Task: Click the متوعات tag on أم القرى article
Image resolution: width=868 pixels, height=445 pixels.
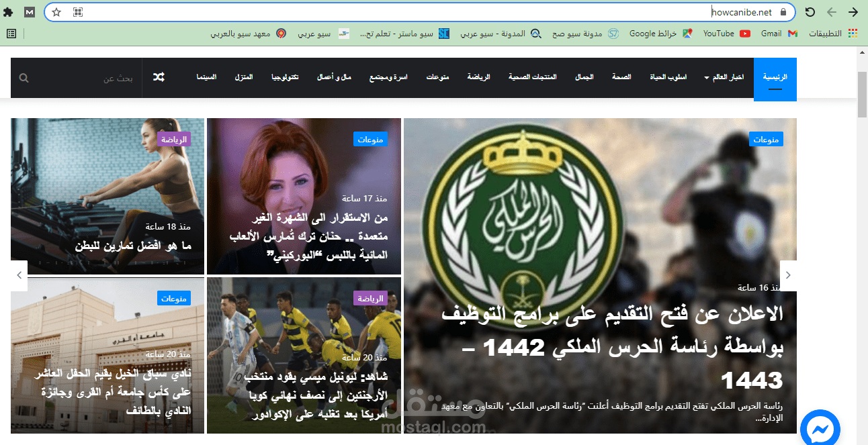Action: click(x=175, y=298)
